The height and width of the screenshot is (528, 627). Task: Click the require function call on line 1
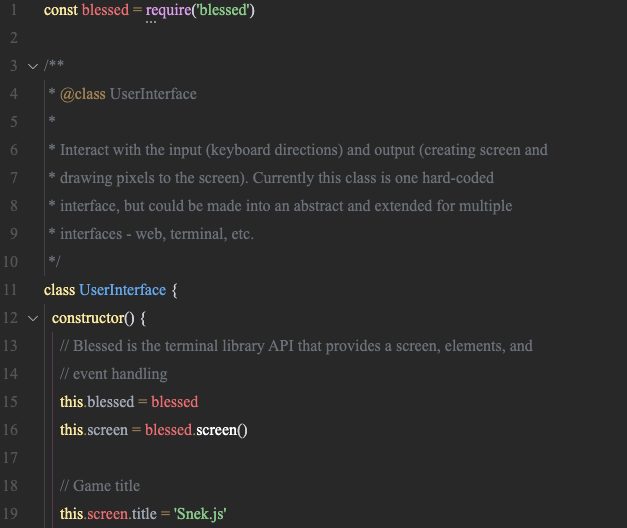coord(168,10)
